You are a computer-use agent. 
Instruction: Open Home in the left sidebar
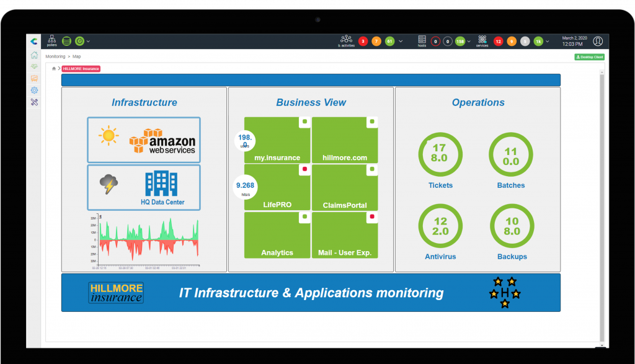pos(35,55)
